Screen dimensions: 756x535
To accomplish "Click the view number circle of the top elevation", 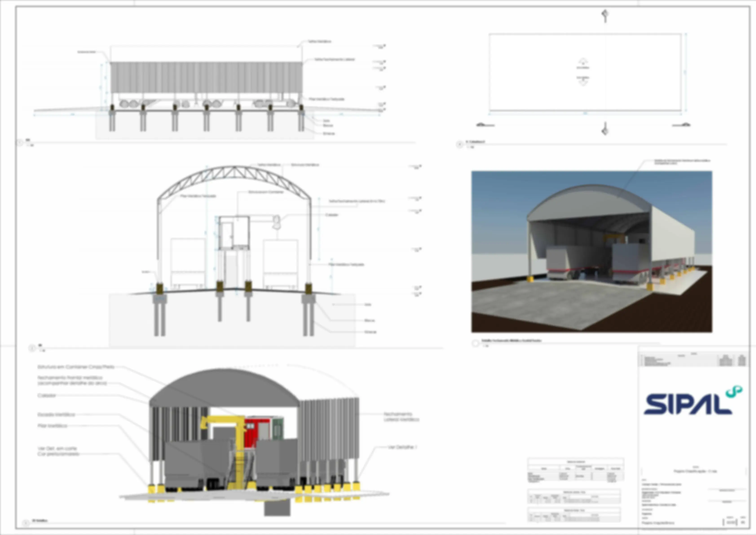I will (20, 142).
